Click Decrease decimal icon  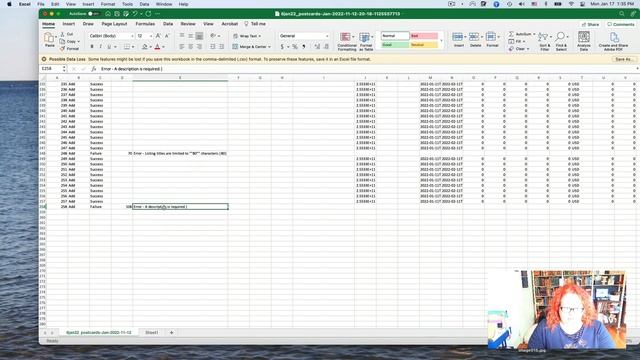(326, 47)
